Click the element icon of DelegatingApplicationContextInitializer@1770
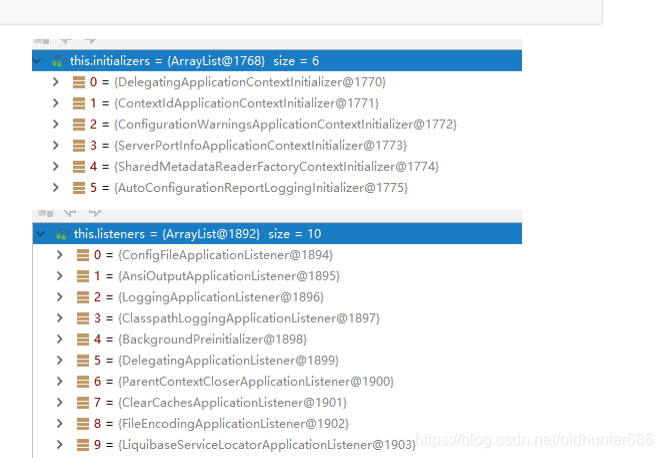 pyautogui.click(x=79, y=82)
